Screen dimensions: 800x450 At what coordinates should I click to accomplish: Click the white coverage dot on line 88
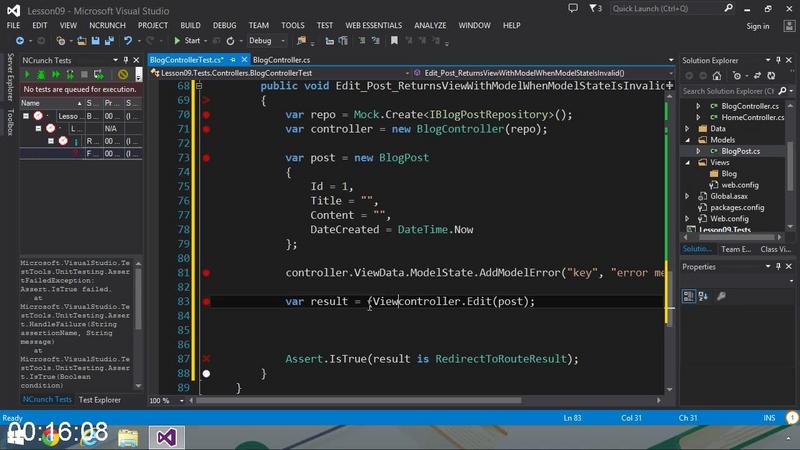[x=206, y=373]
